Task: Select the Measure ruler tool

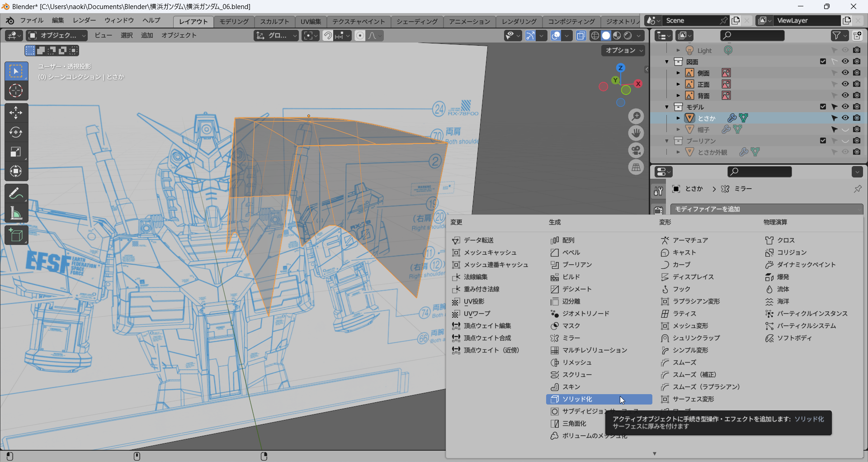Action: tap(16, 214)
